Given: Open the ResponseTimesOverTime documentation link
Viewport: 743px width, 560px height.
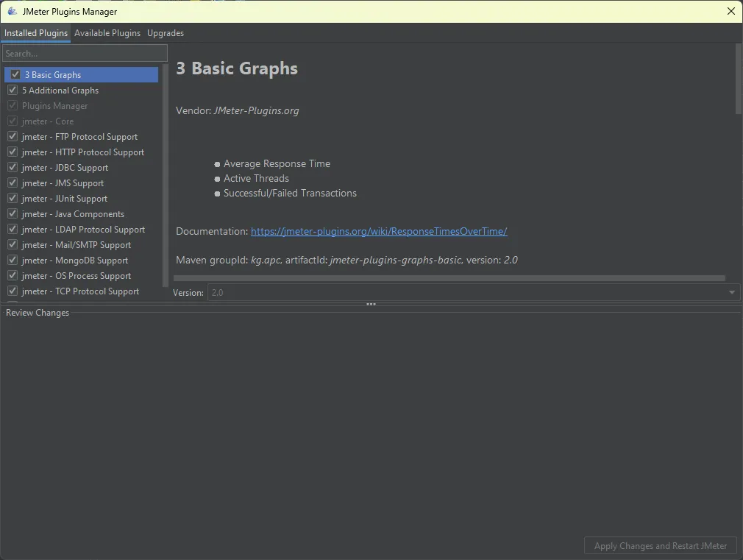Looking at the screenshot, I should coord(379,231).
